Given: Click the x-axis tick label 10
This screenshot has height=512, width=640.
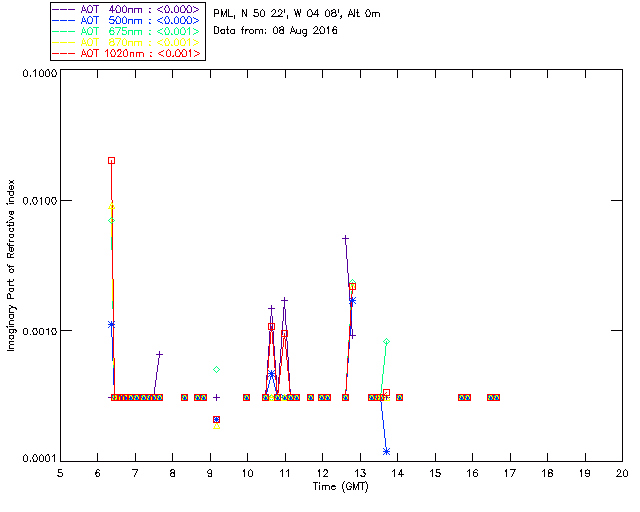Looking at the screenshot, I should 247,473.
